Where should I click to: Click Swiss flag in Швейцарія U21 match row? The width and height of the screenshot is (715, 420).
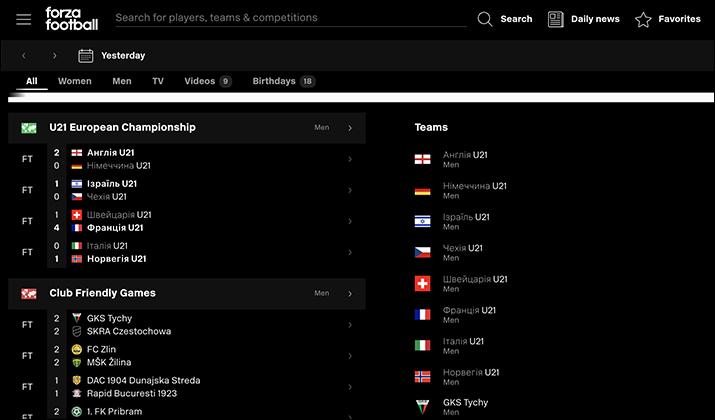[x=77, y=215]
